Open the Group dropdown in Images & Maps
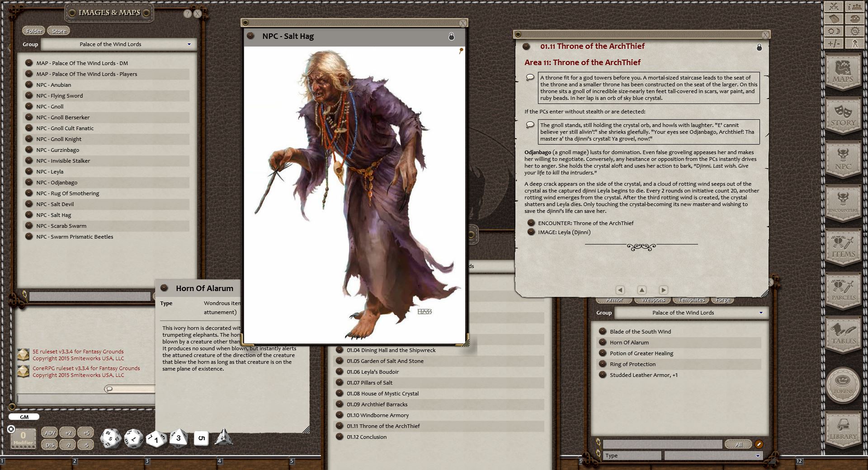Image resolution: width=868 pixels, height=470 pixels. 190,44
